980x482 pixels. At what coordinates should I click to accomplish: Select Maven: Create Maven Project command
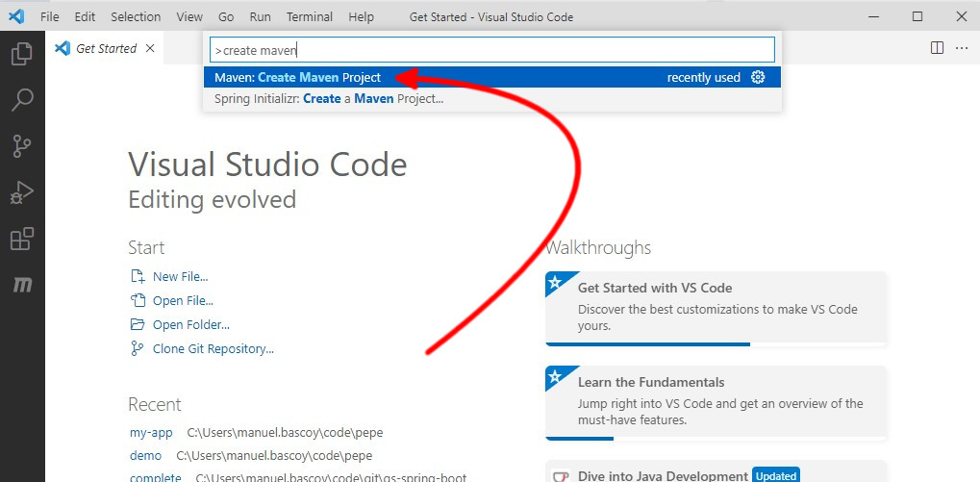click(298, 77)
